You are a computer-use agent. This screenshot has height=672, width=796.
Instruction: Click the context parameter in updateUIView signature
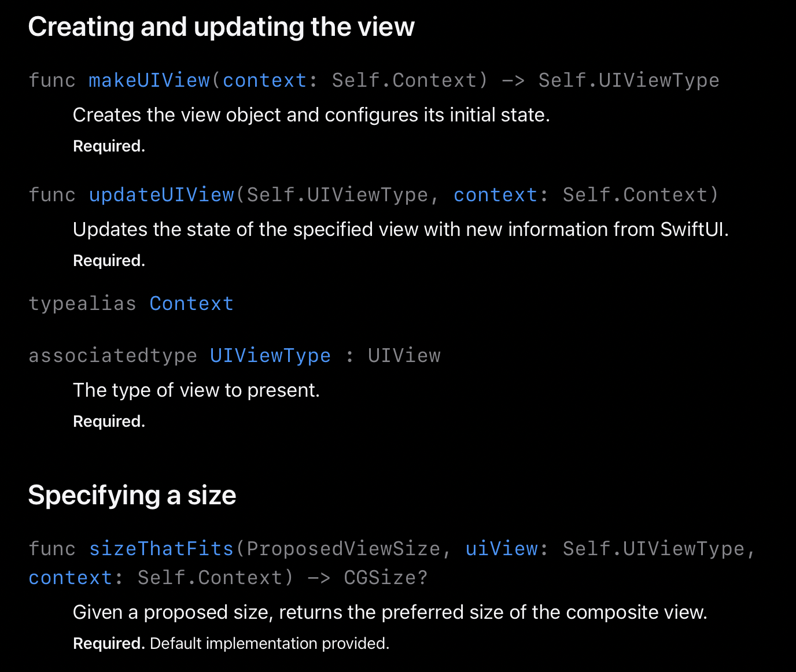point(495,194)
